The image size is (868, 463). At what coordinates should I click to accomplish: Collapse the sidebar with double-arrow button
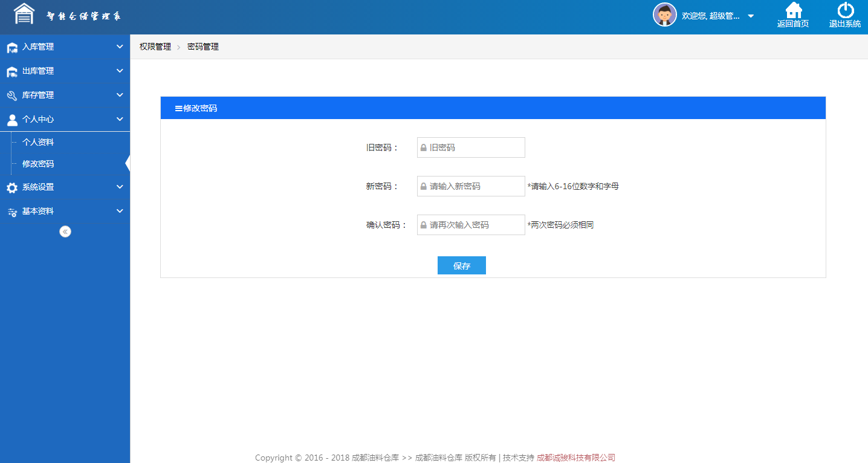(x=65, y=231)
